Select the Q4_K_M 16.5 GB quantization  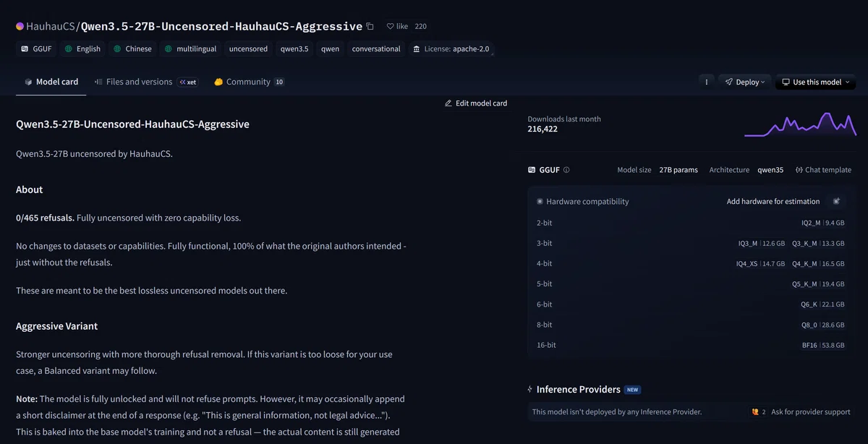(x=818, y=264)
